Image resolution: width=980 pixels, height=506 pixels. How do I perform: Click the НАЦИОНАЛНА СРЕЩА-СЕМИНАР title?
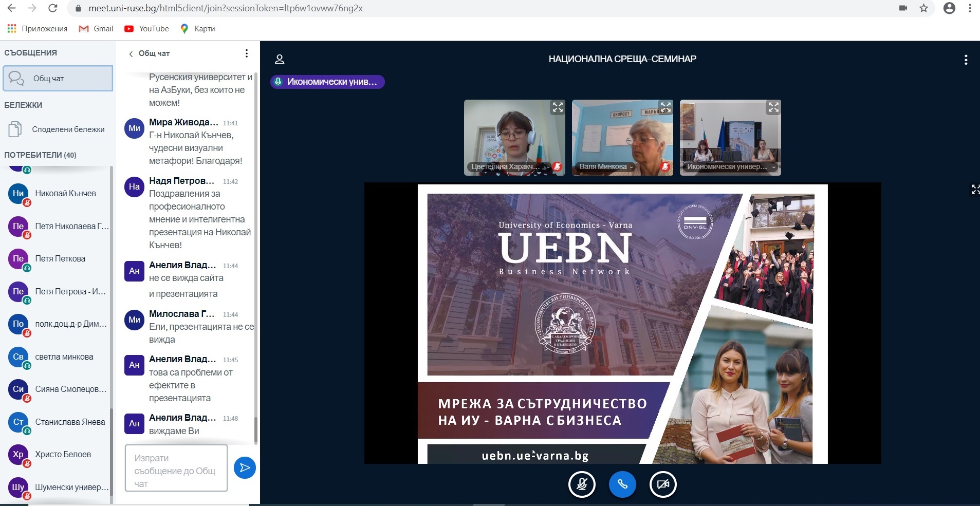(622, 59)
